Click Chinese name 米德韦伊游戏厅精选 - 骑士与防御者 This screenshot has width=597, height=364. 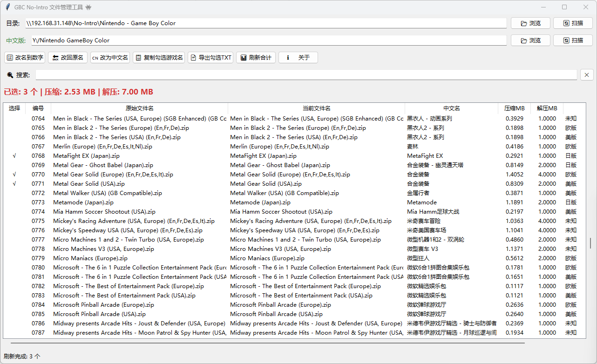(452, 324)
